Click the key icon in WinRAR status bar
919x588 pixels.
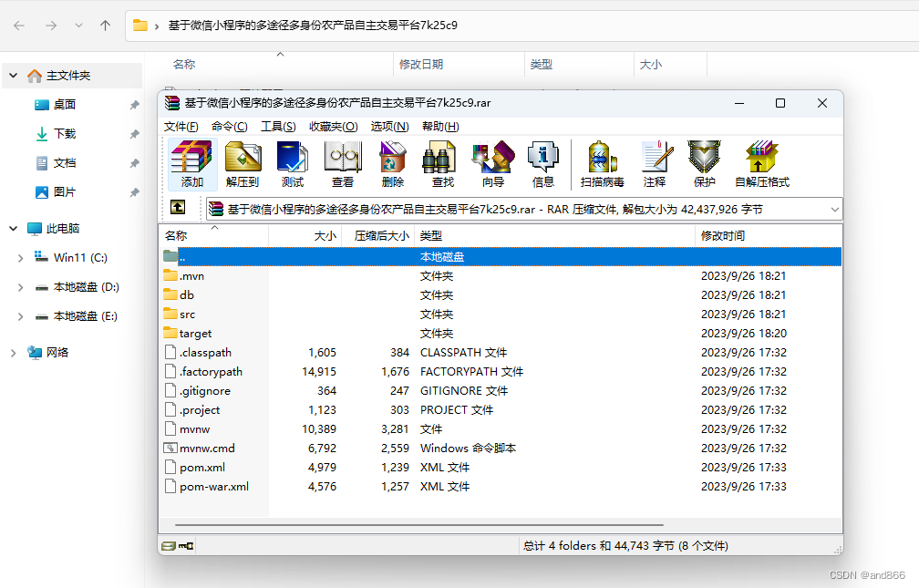coord(186,546)
